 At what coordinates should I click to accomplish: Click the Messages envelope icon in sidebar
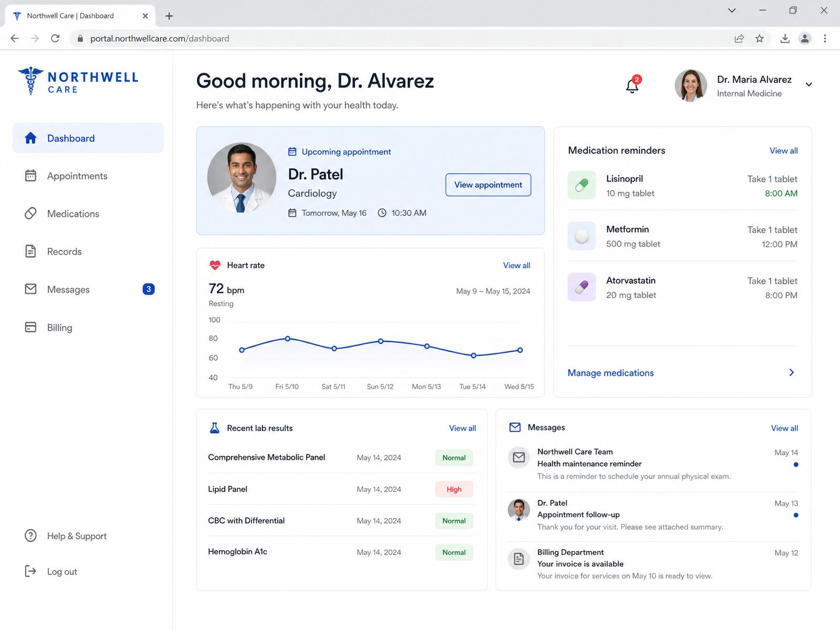pos(30,289)
